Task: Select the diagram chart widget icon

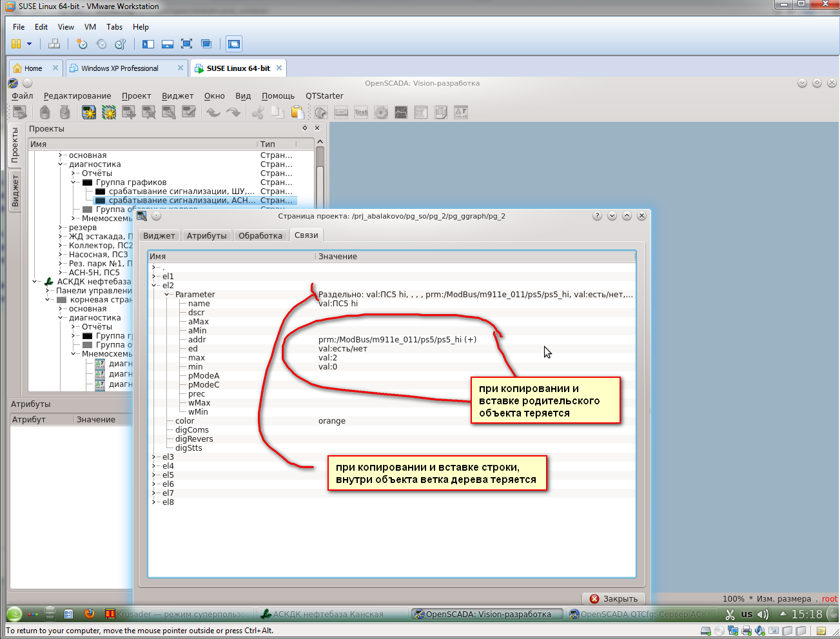Action: 401,113
